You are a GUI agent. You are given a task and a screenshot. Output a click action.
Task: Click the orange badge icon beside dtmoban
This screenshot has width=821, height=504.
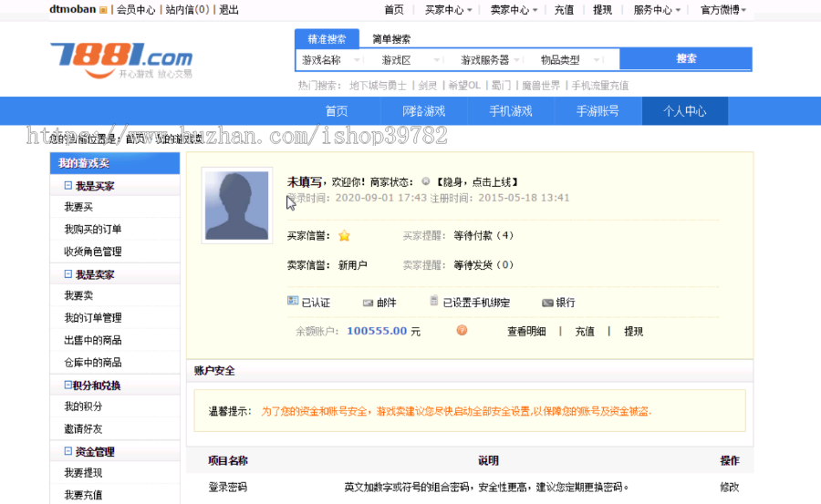click(x=103, y=10)
